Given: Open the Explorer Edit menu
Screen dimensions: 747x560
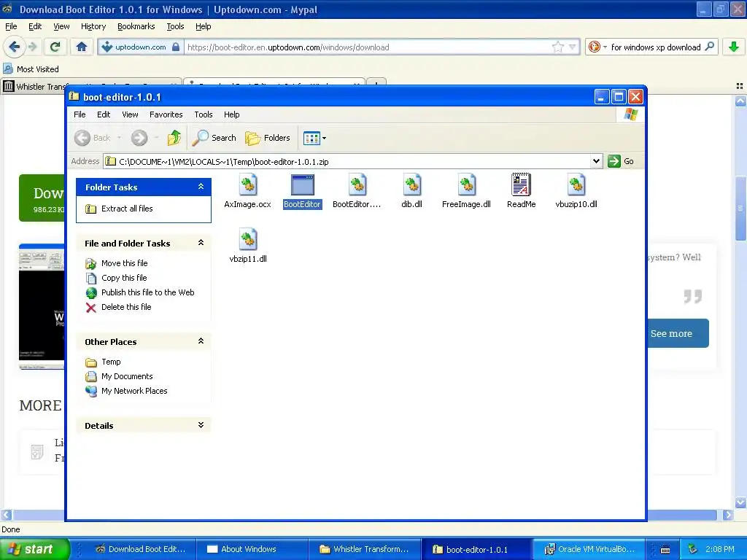Looking at the screenshot, I should (104, 114).
